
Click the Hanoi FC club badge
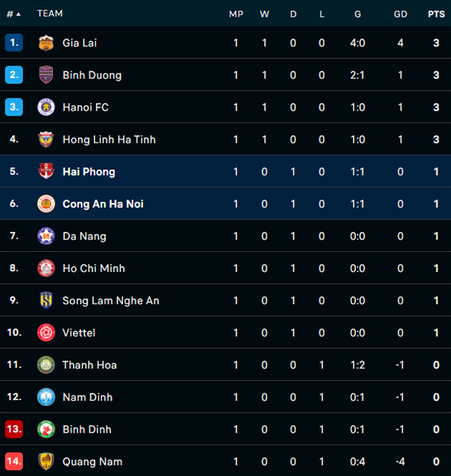pyautogui.click(x=46, y=108)
